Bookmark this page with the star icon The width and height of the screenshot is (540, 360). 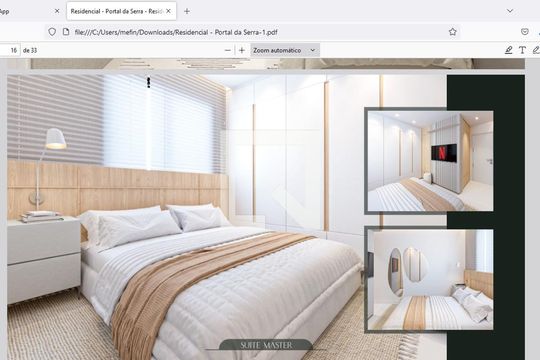pos(453,32)
